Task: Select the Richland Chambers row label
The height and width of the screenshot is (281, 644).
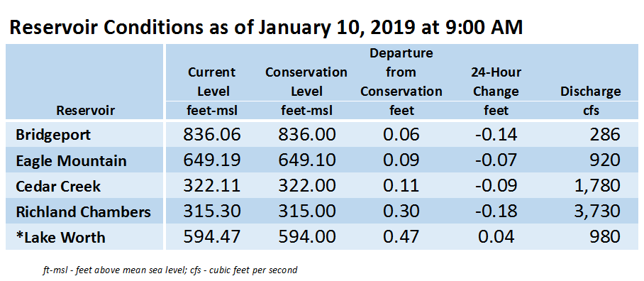Action: (84, 212)
